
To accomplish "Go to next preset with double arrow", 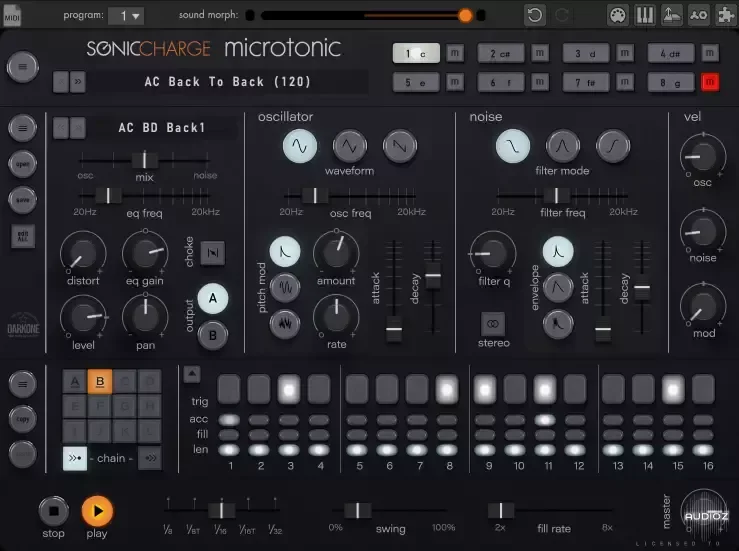I will click(x=78, y=82).
